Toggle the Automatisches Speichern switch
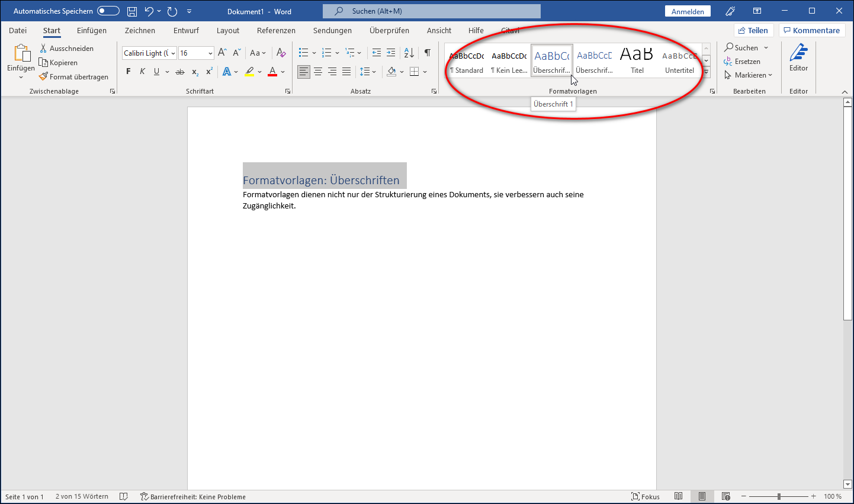Viewport: 854px width, 504px height. click(x=108, y=11)
